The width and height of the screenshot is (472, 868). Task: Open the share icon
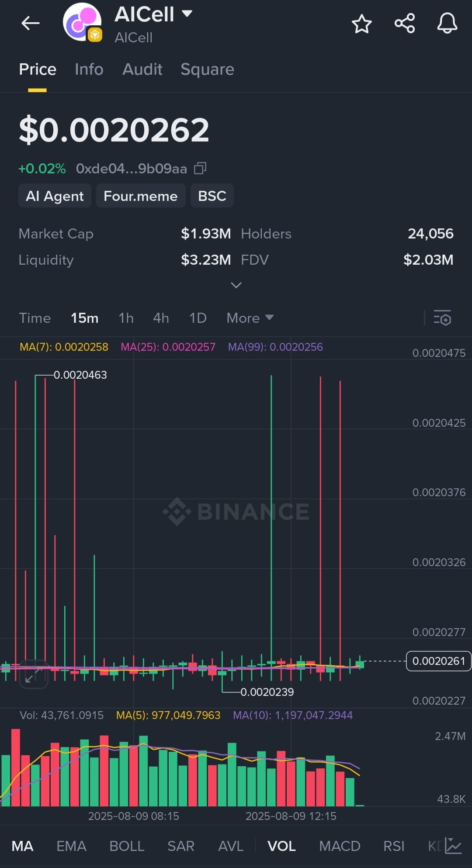coord(404,23)
